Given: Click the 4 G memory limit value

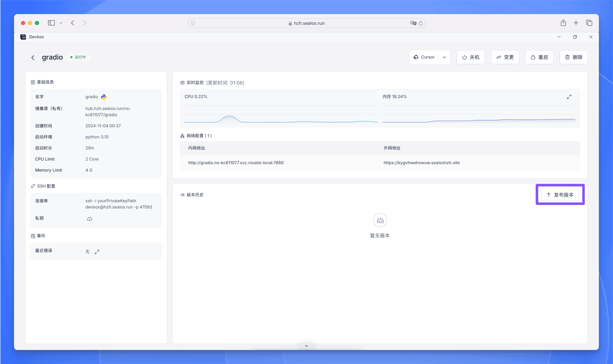Looking at the screenshot, I should (89, 170).
